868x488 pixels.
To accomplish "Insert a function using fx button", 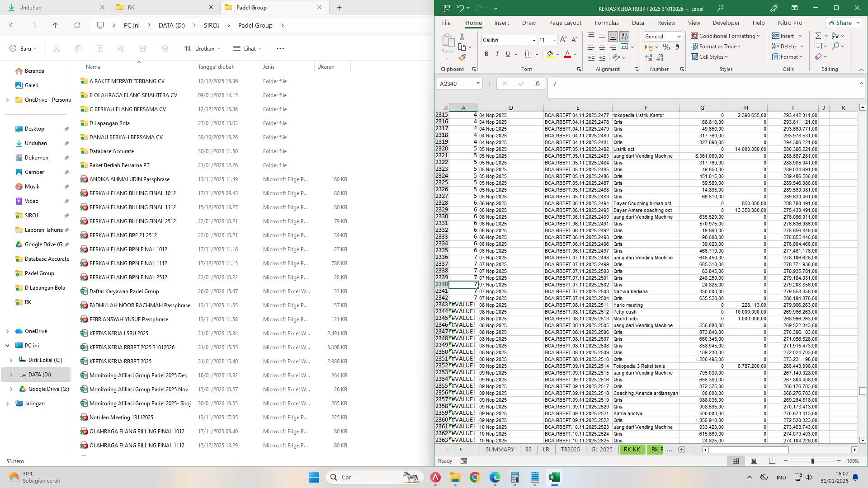I will point(538,84).
